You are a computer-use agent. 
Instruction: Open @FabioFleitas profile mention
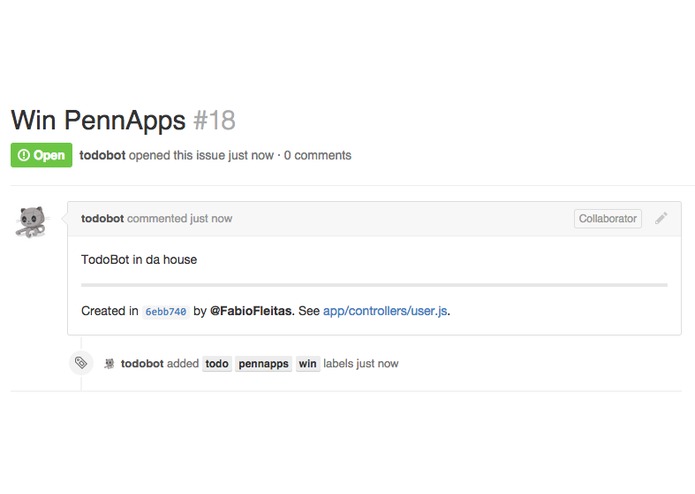click(251, 311)
